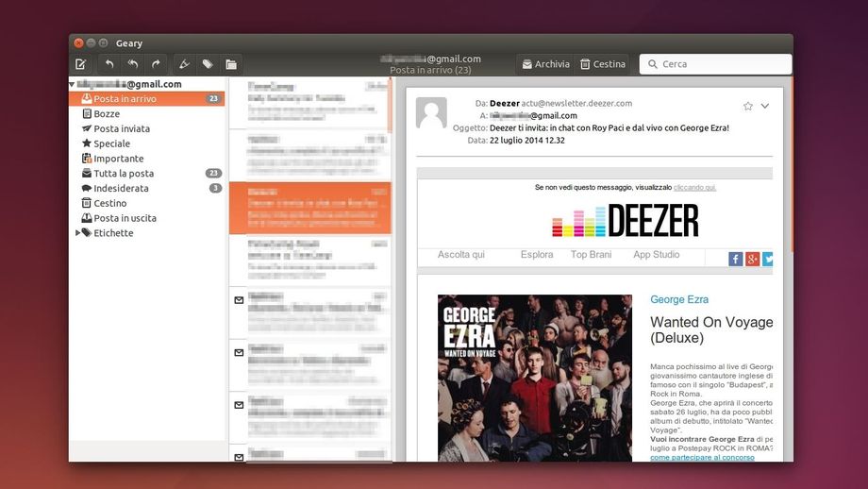The height and width of the screenshot is (489, 868).
Task: Star the Deezer message
Action: (748, 106)
